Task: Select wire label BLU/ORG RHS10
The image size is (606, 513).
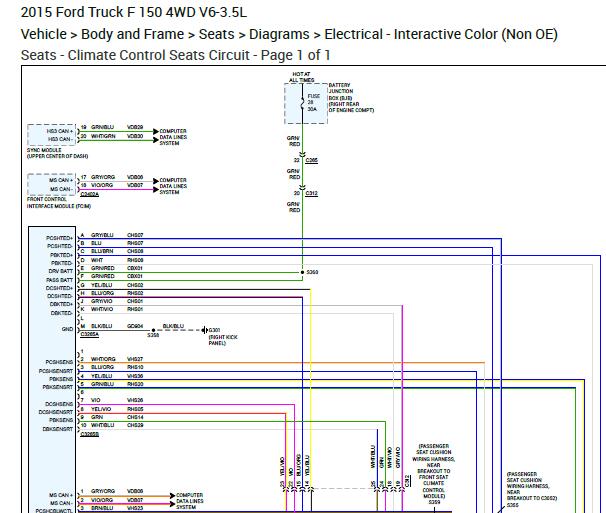Action: (x=117, y=367)
